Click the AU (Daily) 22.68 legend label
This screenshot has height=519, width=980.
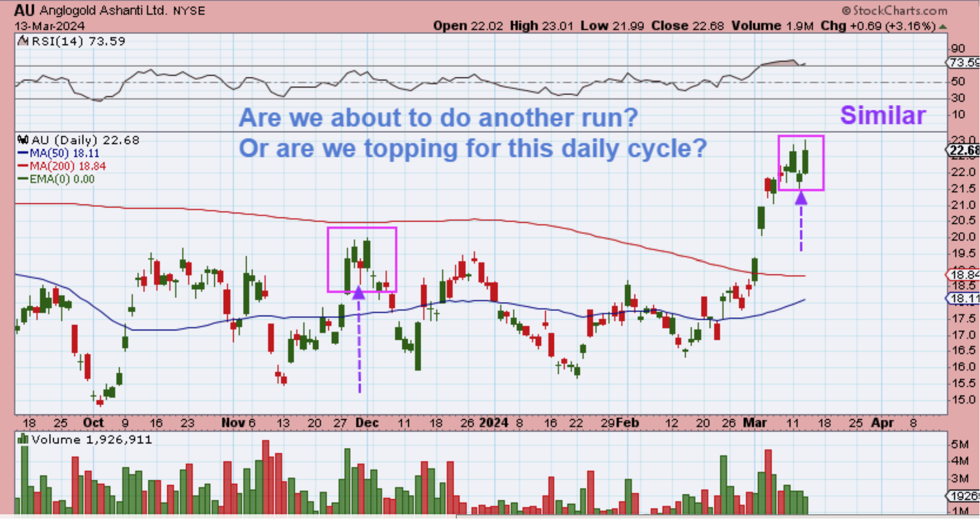pos(85,140)
